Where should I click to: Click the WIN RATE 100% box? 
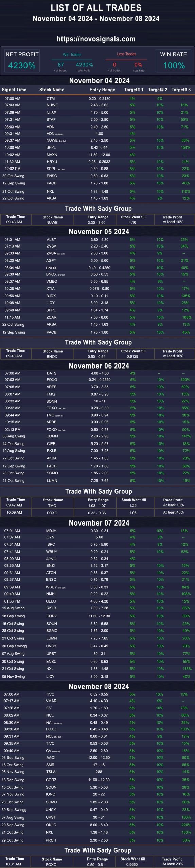174,61
